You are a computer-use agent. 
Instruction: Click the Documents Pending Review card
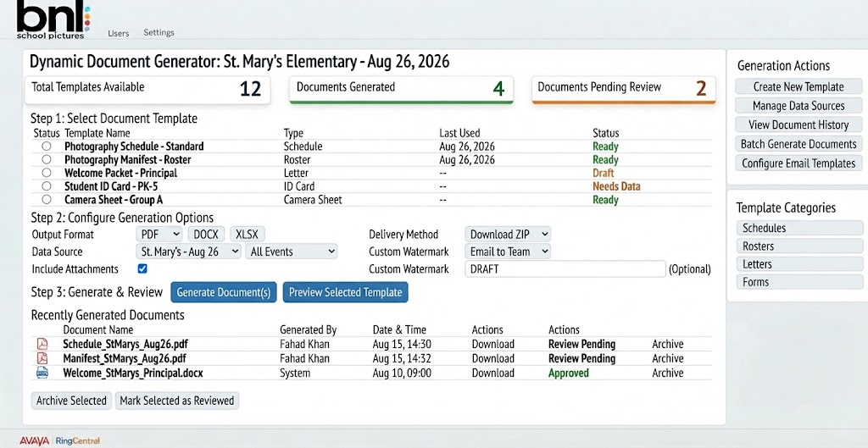tap(624, 89)
